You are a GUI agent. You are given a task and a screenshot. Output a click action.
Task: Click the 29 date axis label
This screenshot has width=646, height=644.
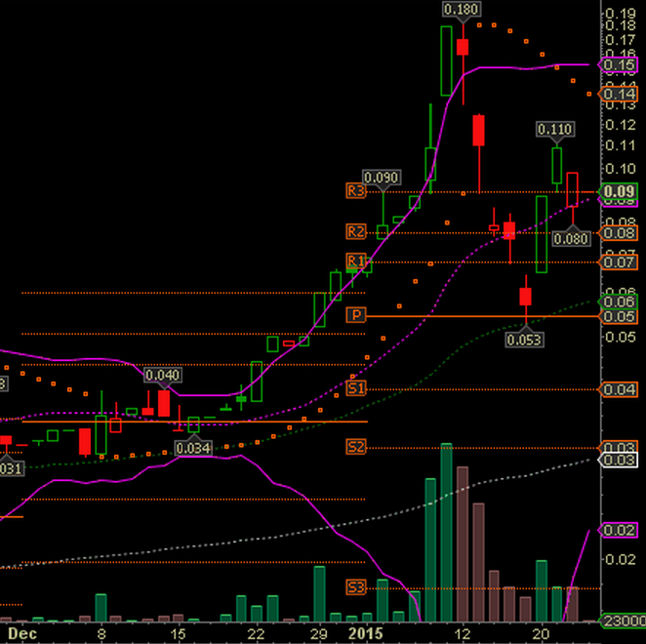319,633
